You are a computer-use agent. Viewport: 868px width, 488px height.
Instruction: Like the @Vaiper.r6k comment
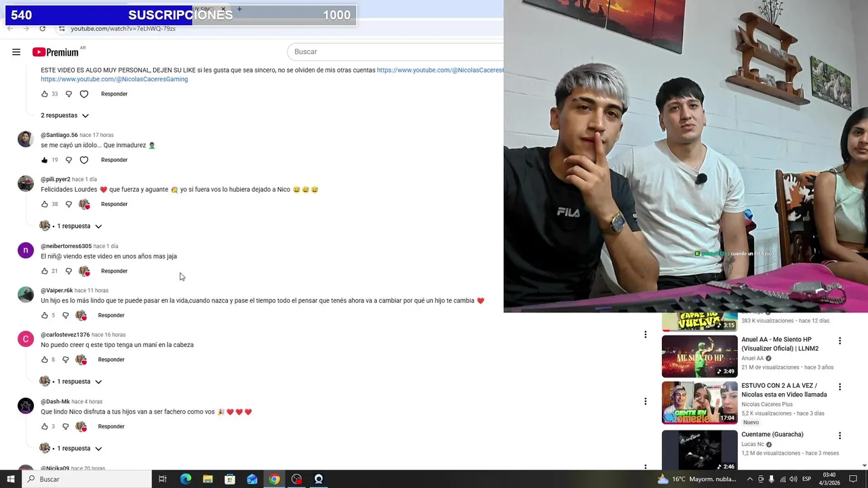point(45,315)
